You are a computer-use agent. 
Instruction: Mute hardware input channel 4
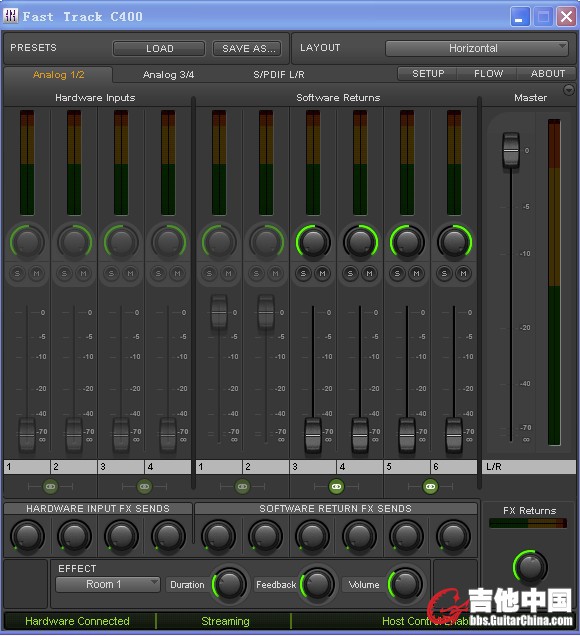click(178, 273)
